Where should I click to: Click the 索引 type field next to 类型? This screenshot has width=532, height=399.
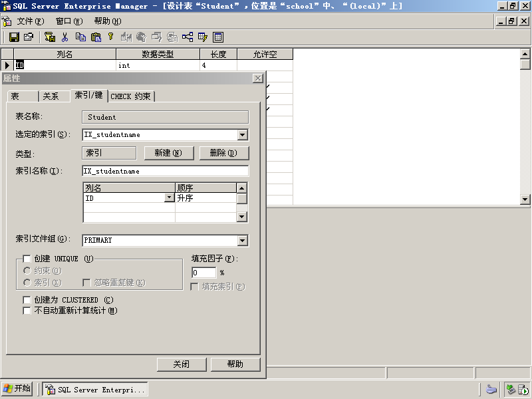pyautogui.click(x=109, y=153)
